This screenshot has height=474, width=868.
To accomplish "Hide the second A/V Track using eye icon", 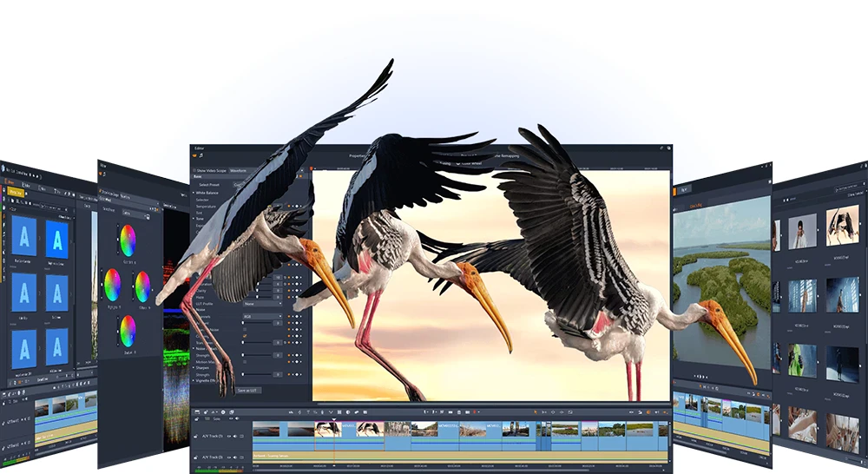I will pyautogui.click(x=229, y=458).
